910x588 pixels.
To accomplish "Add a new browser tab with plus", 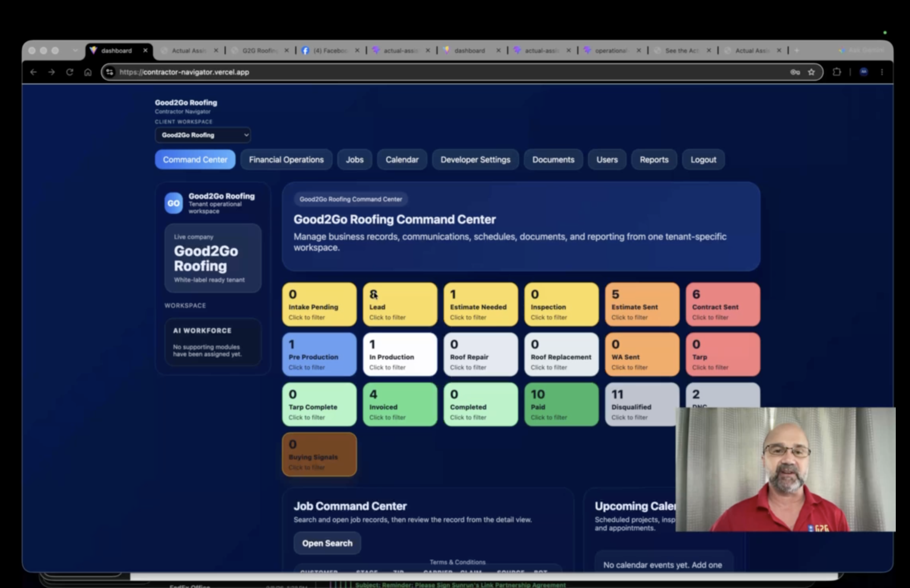I will click(x=797, y=50).
